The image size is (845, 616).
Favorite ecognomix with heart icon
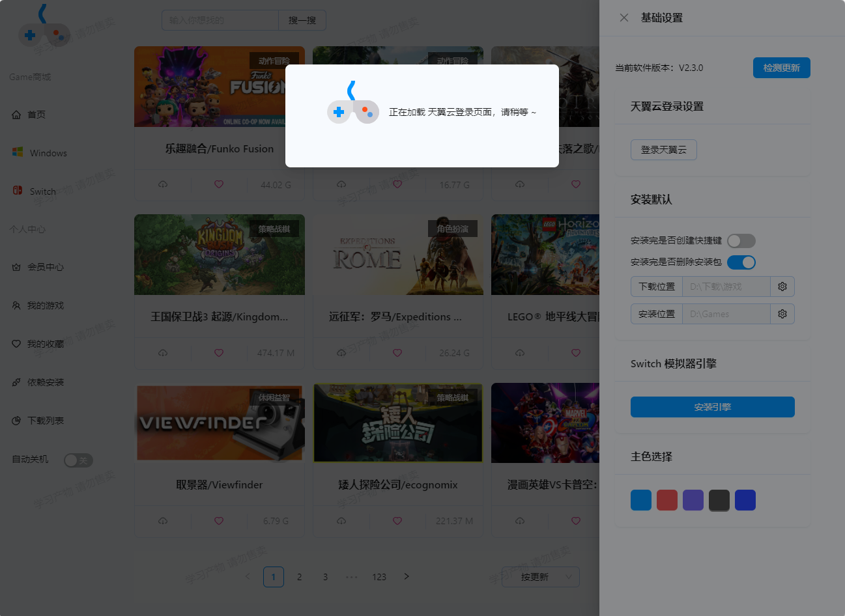[x=397, y=521]
